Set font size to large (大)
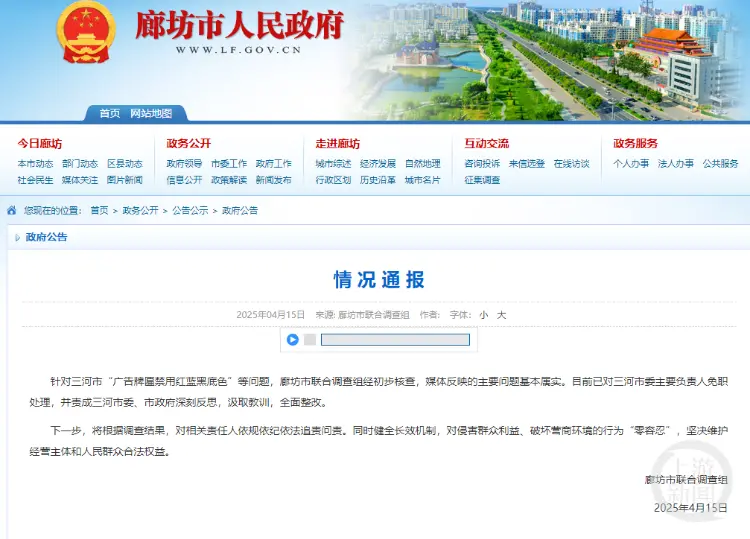This screenshot has height=539, width=750. click(502, 315)
